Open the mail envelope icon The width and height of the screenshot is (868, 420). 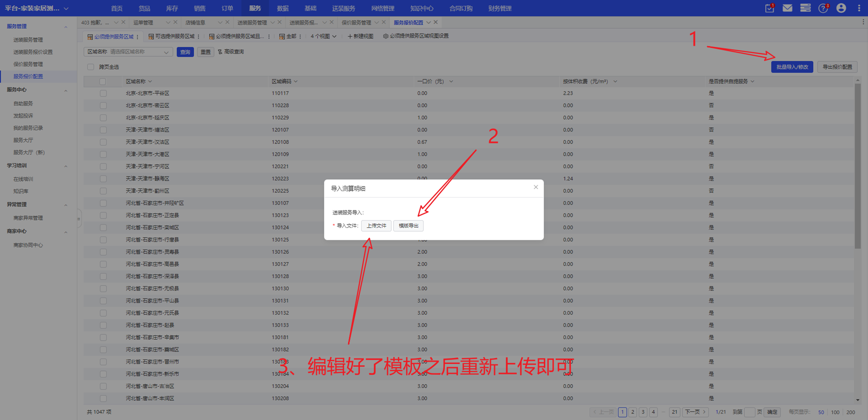pyautogui.click(x=787, y=8)
